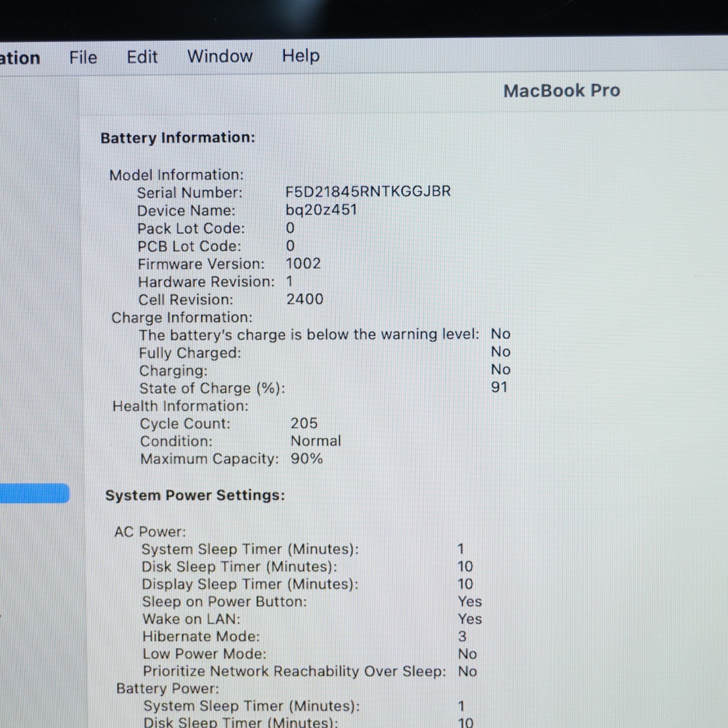Select AC Power System Sleep Timer value 1

pos(461,549)
